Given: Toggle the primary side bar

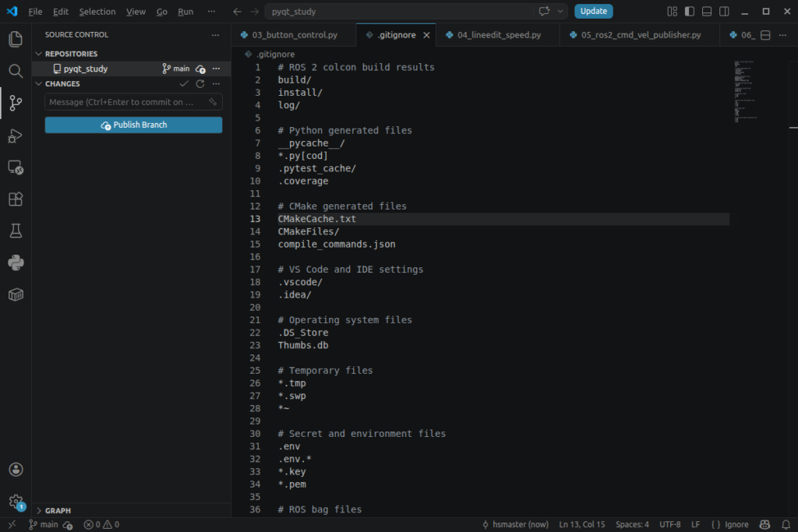Looking at the screenshot, I should 690,11.
